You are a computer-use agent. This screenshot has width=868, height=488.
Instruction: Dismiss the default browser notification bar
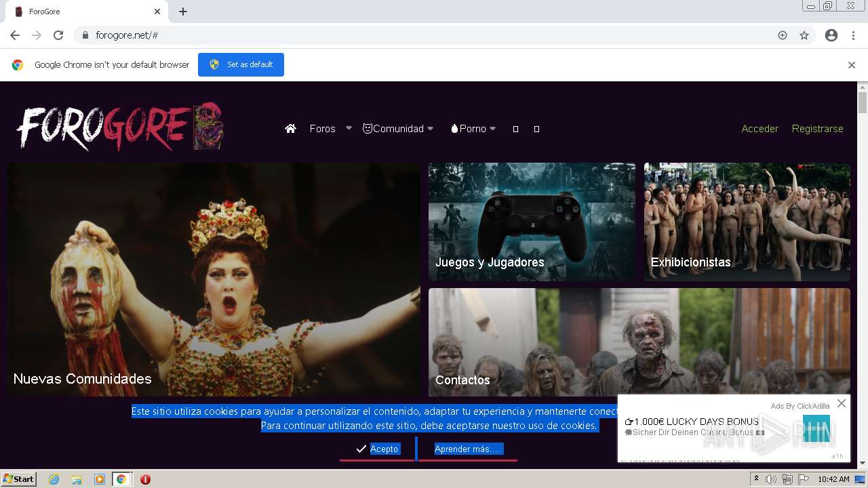pyautogui.click(x=852, y=65)
